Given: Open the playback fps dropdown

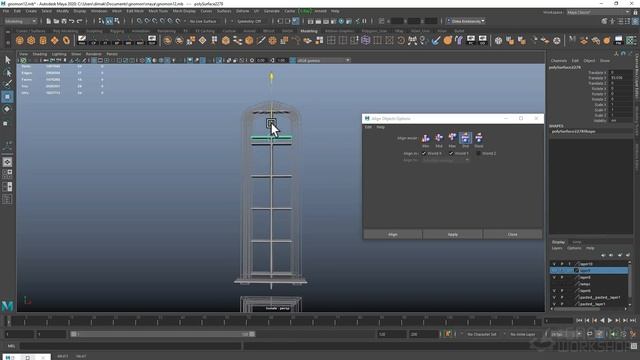Looking at the screenshot, I should pos(565,334).
